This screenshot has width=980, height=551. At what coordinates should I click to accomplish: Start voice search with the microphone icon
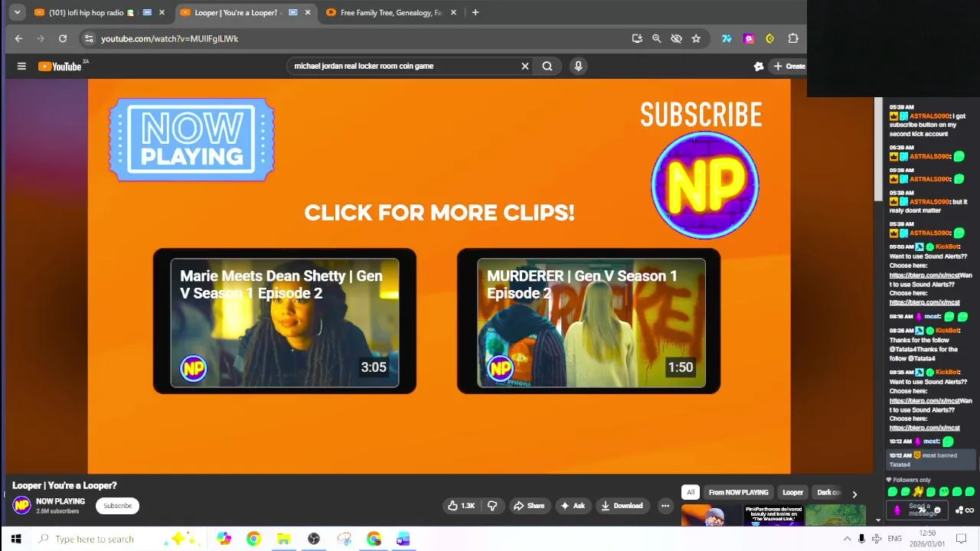coord(578,66)
